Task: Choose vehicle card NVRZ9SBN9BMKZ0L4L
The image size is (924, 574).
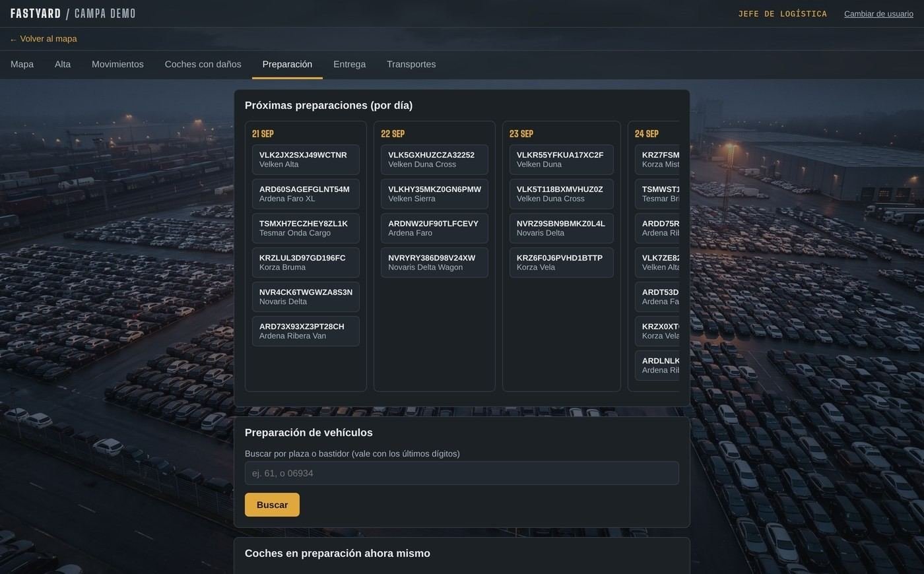Action: 562,228
